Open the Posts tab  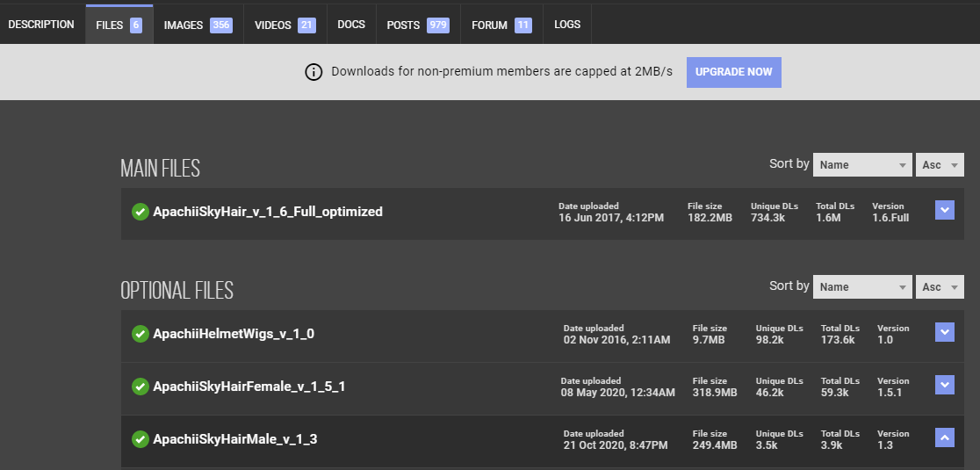click(x=417, y=25)
